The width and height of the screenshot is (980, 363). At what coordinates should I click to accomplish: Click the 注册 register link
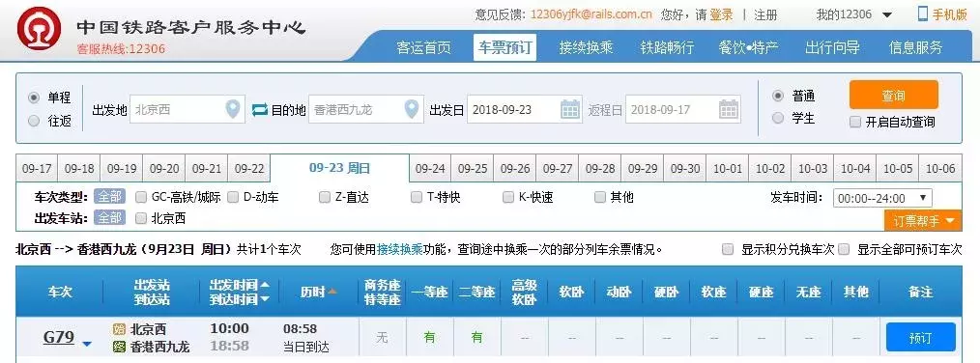coord(765,14)
